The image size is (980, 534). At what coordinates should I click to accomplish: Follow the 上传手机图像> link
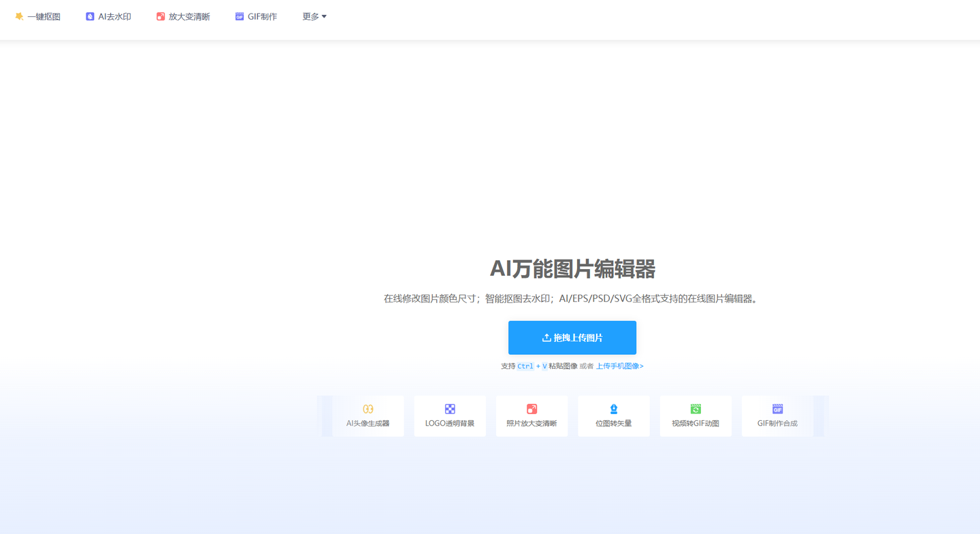coord(620,366)
